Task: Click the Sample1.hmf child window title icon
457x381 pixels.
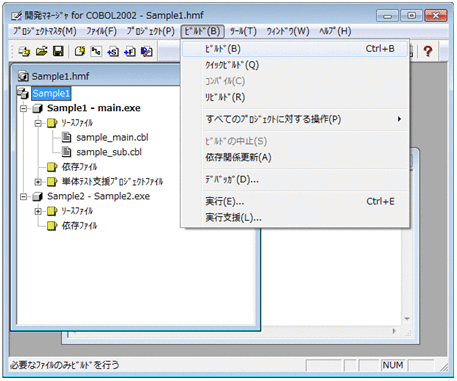Action: point(23,76)
